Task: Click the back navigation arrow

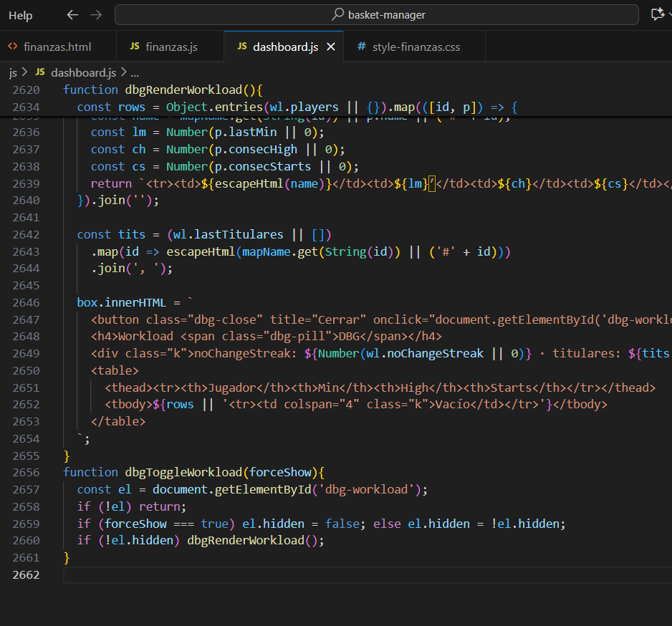Action: (72, 15)
